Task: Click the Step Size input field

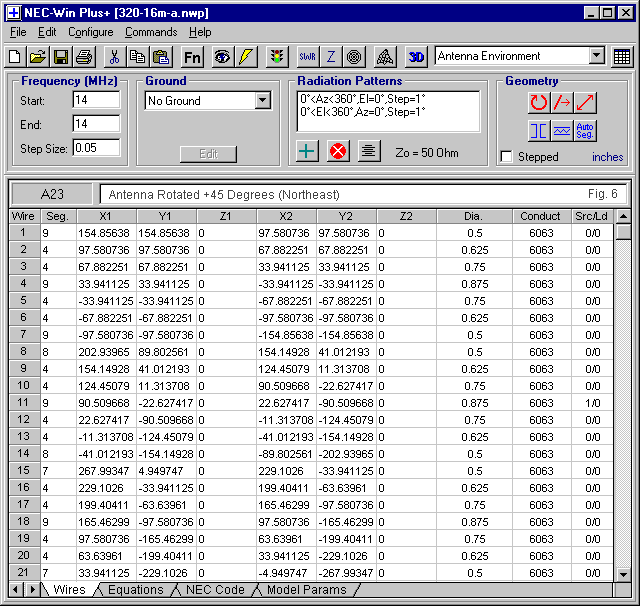Action: coord(96,148)
